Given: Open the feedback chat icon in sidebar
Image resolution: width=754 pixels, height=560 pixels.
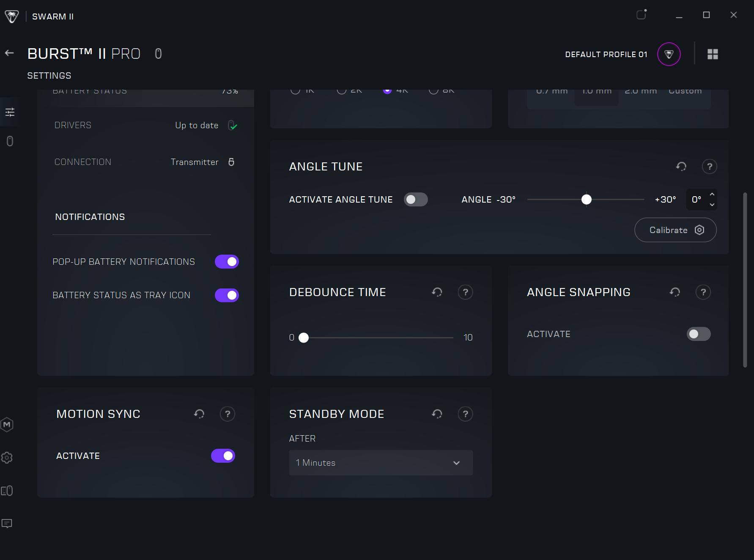Looking at the screenshot, I should 7,524.
